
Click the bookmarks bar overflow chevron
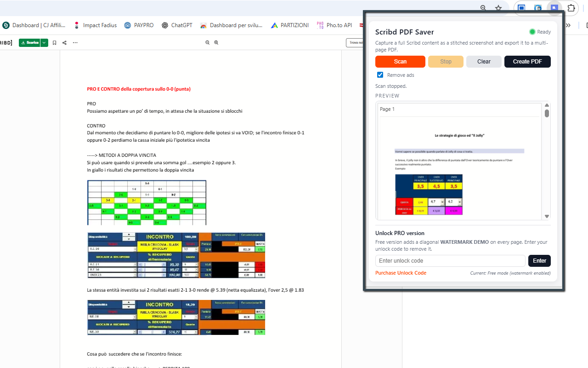pyautogui.click(x=568, y=25)
